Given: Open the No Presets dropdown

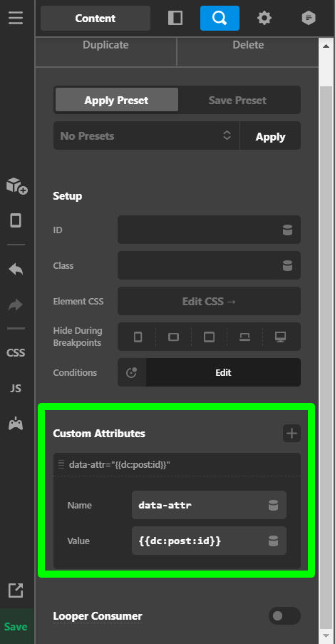Looking at the screenshot, I should tap(147, 136).
